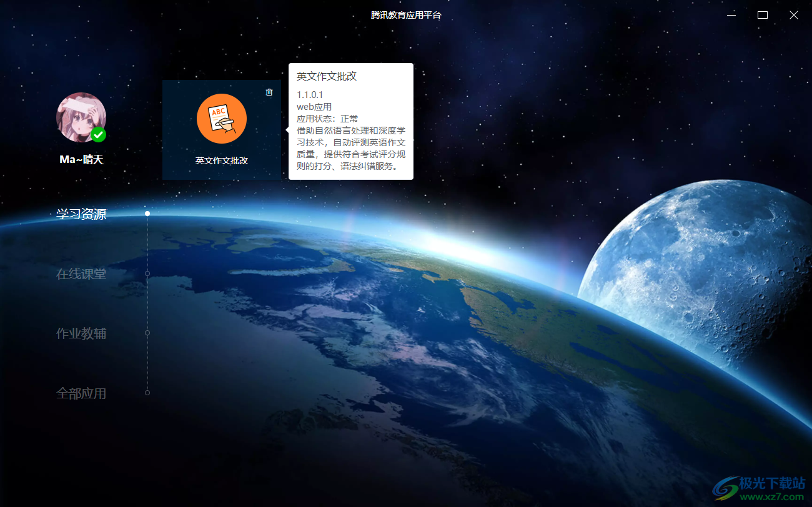Click the 英文作文批改 label under the icon

(x=222, y=160)
